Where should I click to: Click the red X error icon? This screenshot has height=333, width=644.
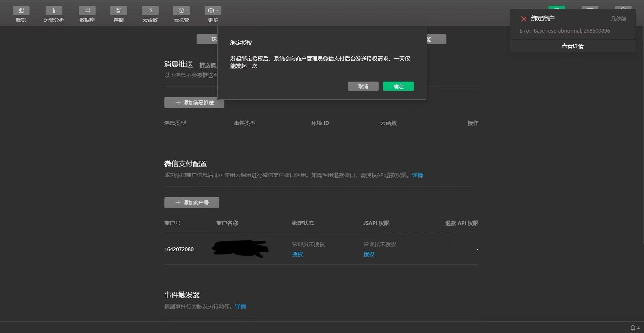(523, 19)
